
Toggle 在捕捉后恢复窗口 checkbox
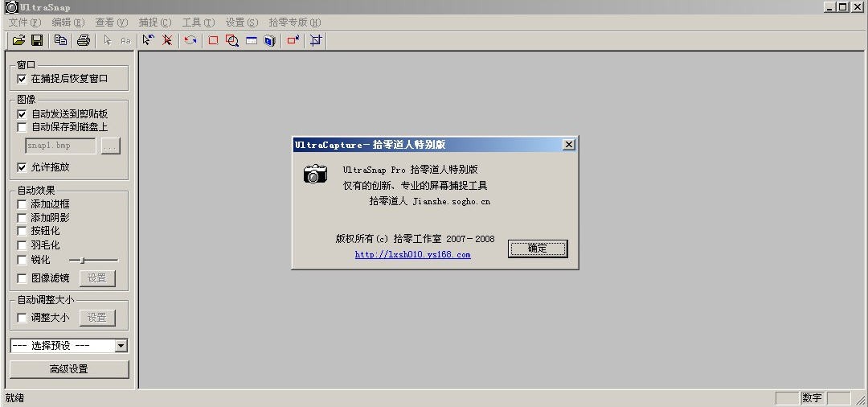coord(22,79)
